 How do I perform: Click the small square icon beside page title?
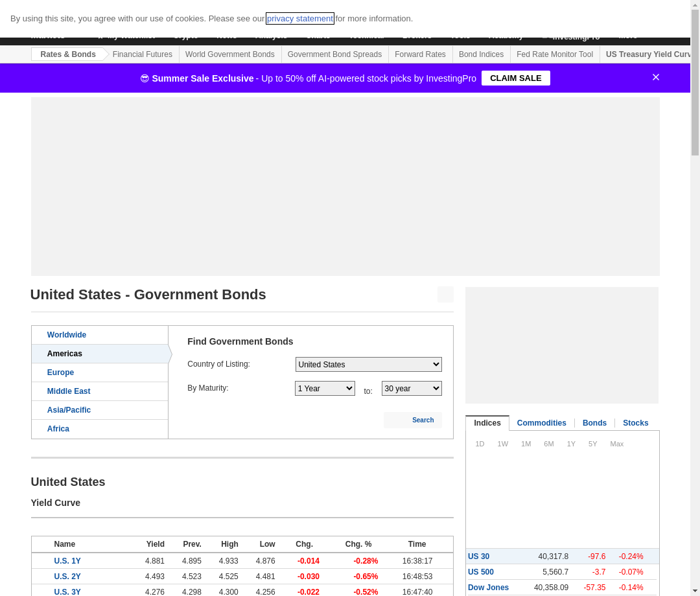(445, 295)
